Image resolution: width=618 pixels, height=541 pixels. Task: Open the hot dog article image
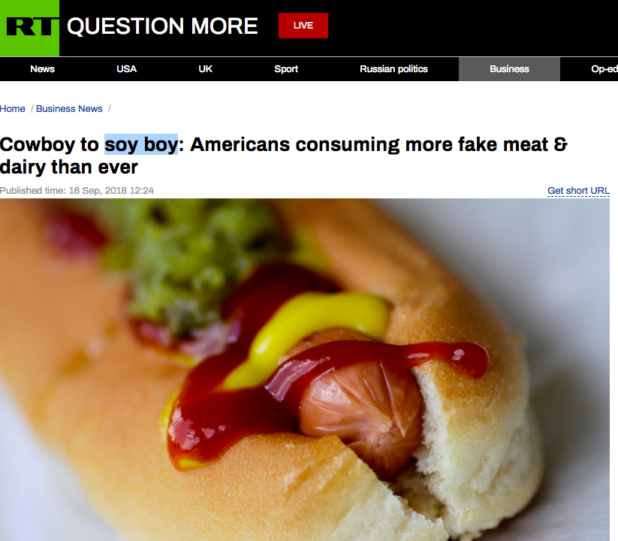click(x=305, y=370)
